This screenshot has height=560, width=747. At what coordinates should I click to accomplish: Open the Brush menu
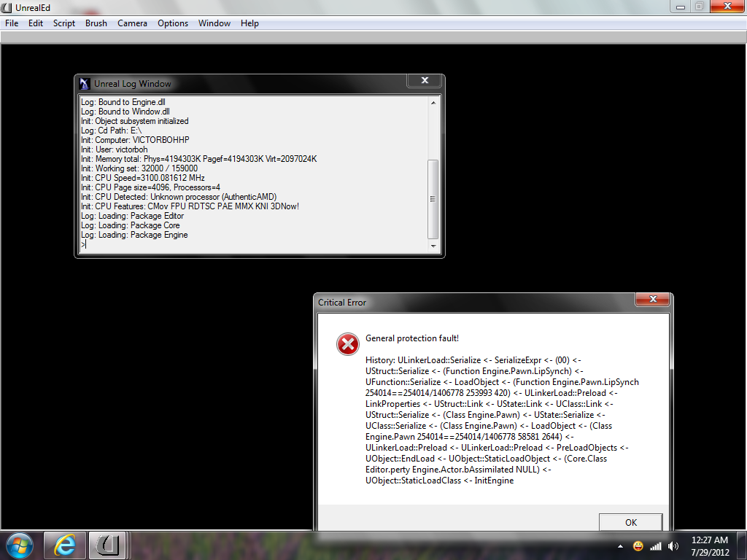tap(96, 23)
